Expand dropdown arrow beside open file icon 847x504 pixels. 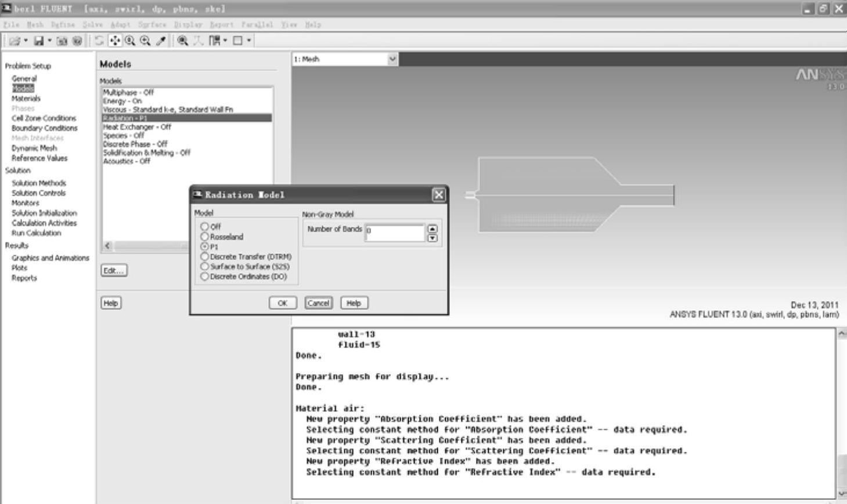click(26, 41)
